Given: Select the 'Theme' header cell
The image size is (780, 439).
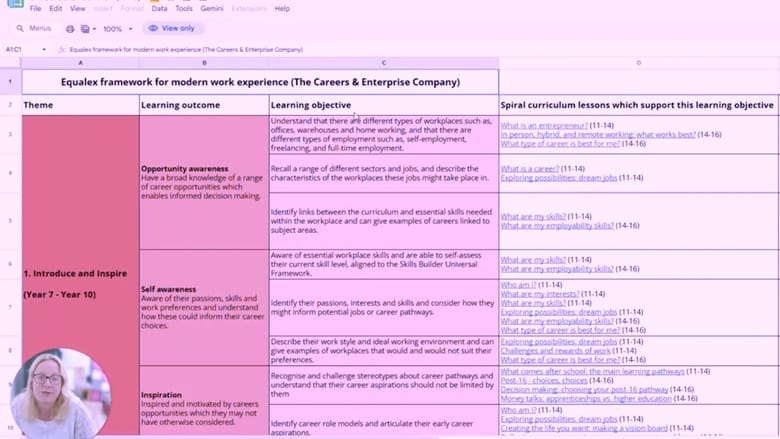Looking at the screenshot, I should tap(80, 105).
